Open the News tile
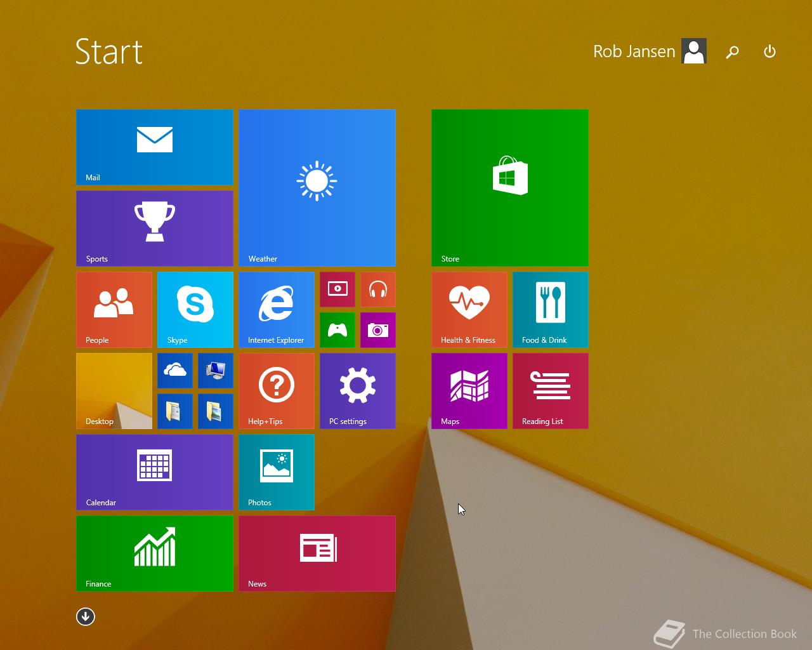Image resolution: width=812 pixels, height=650 pixels. (317, 554)
